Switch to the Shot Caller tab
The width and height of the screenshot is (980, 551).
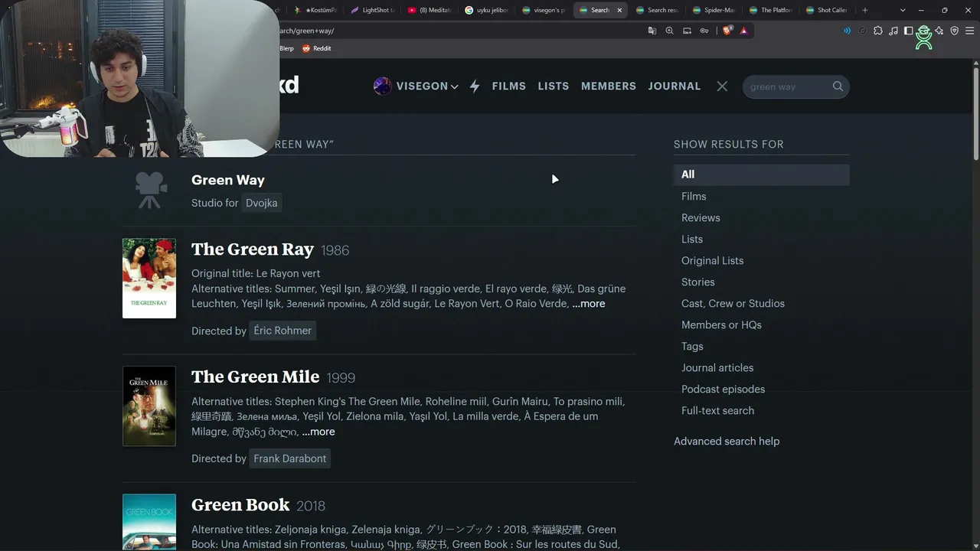(827, 10)
